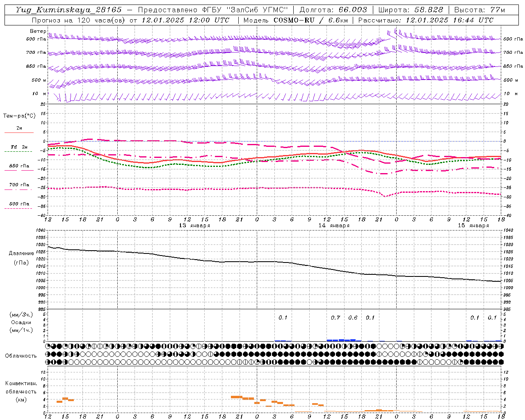Screen dimensions: 525x420
Task: Click the '13 января' date label
Action: [x=194, y=225]
